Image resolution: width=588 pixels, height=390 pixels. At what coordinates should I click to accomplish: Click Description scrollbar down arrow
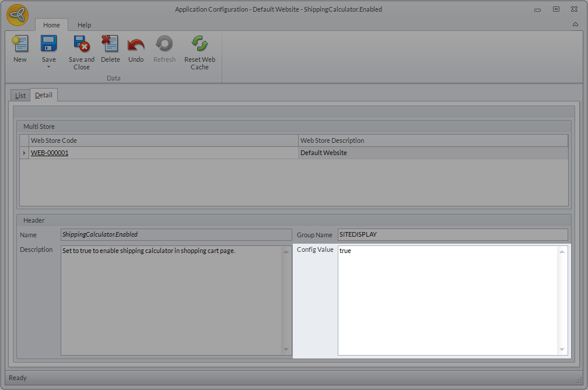[x=286, y=349]
